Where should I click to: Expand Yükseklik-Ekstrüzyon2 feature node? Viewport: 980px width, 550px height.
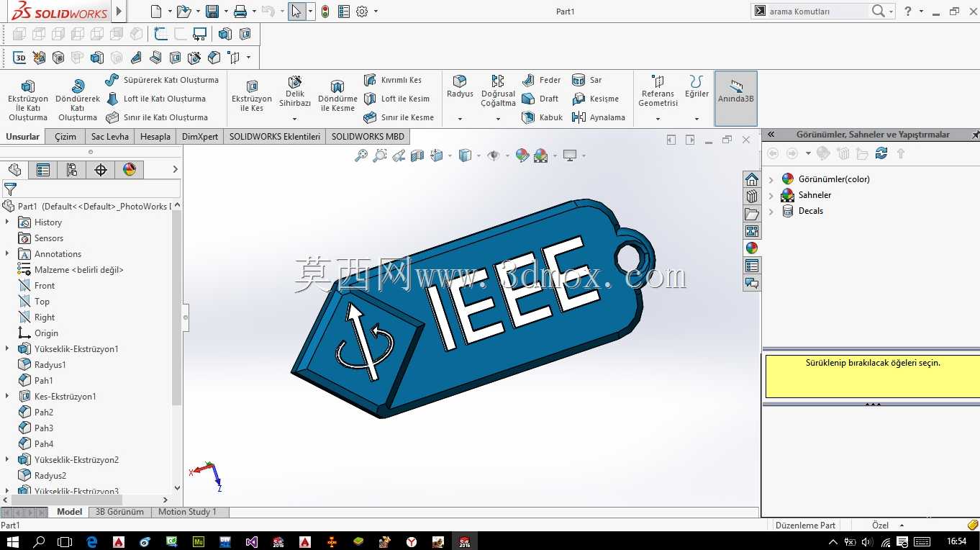tap(7, 460)
